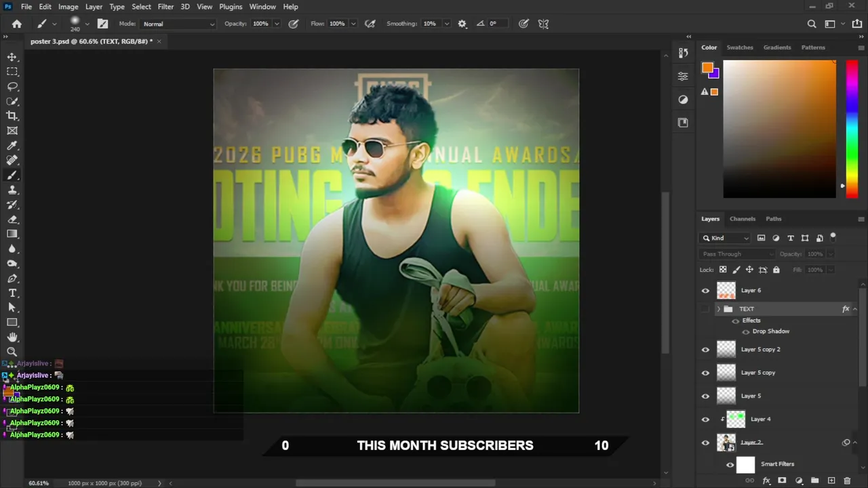Hide Layer 4 visibility eye

[x=705, y=420]
